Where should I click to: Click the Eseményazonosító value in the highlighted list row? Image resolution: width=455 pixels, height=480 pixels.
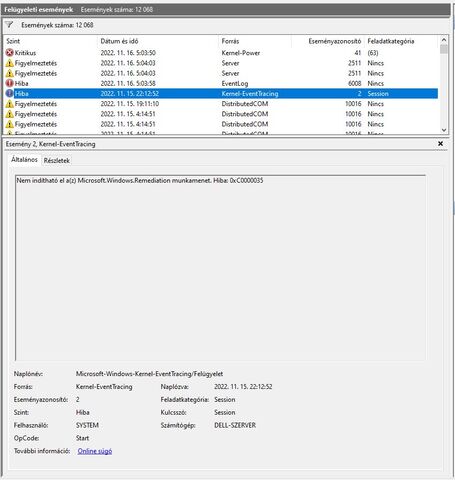[359, 94]
